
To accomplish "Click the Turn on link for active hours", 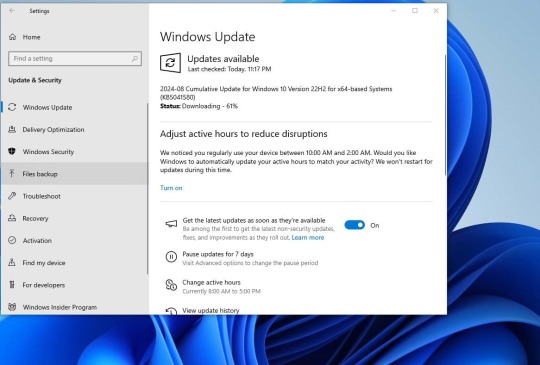I will (x=171, y=188).
